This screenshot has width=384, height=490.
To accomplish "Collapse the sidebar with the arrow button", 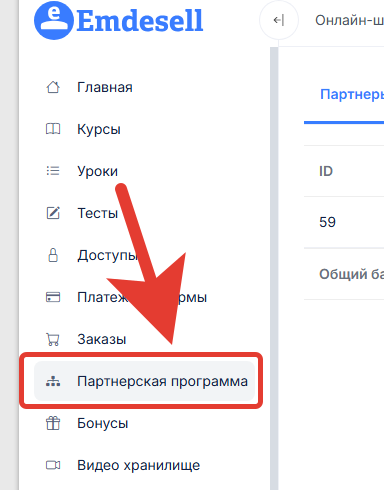I will coord(279,20).
